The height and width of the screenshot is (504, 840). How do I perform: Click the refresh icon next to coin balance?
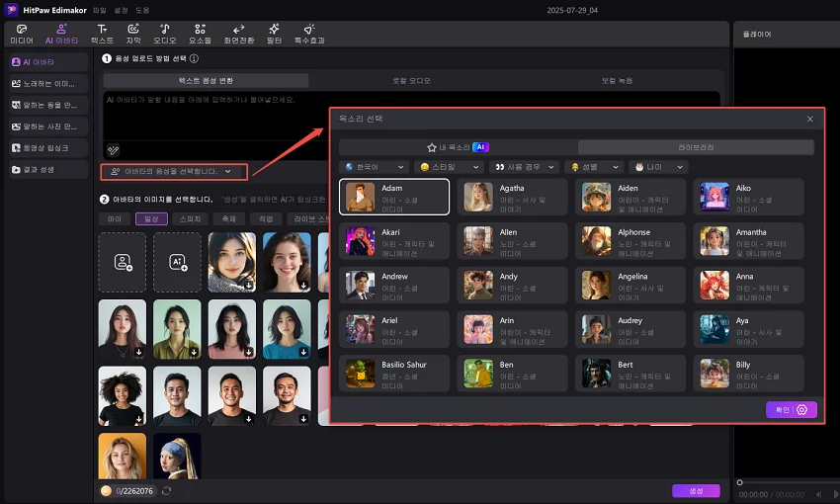point(166,491)
